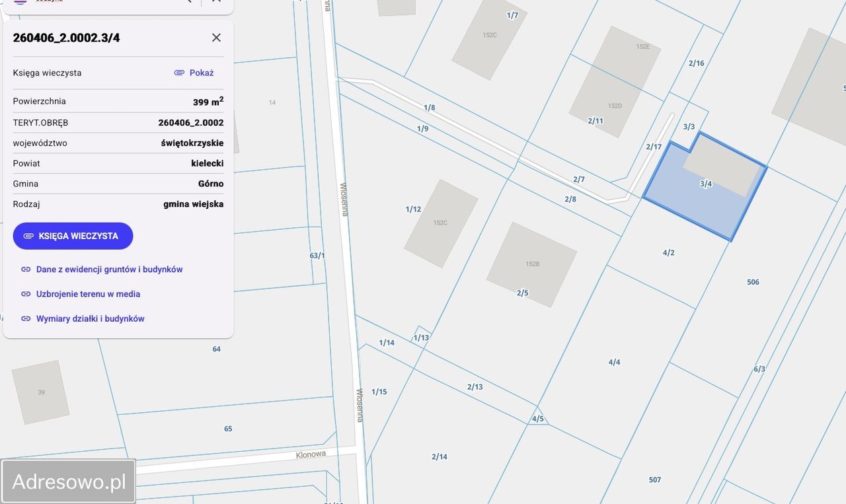Image resolution: width=846 pixels, height=504 pixels.
Task: Close the parcel 260406_2.0002.3/4 info panel
Action: pos(216,38)
